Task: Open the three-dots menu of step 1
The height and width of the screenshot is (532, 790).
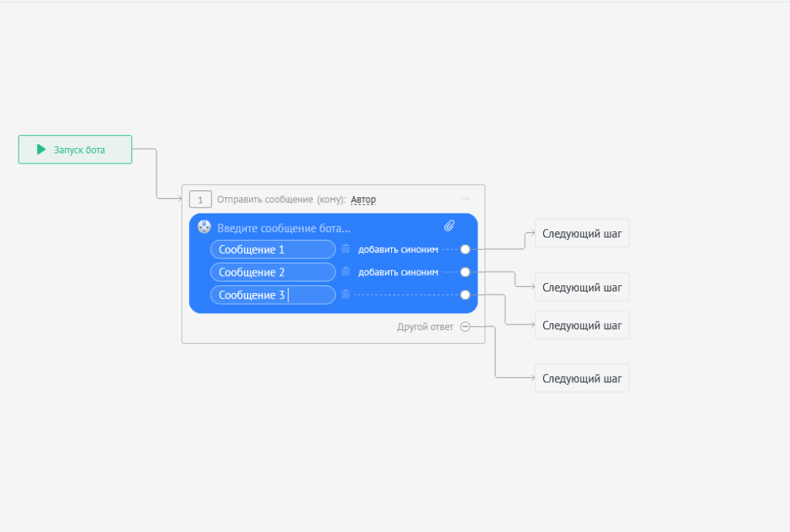Action: [x=465, y=199]
